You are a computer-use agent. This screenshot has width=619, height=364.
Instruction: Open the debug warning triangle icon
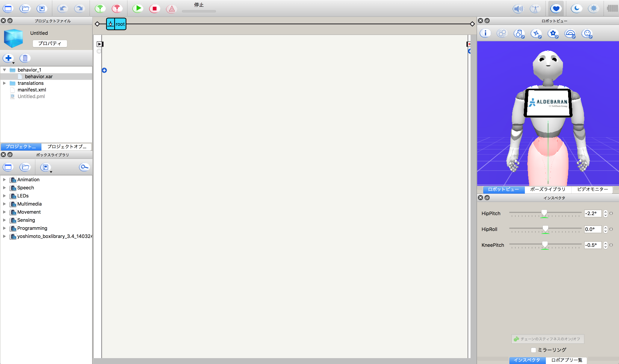tap(172, 9)
